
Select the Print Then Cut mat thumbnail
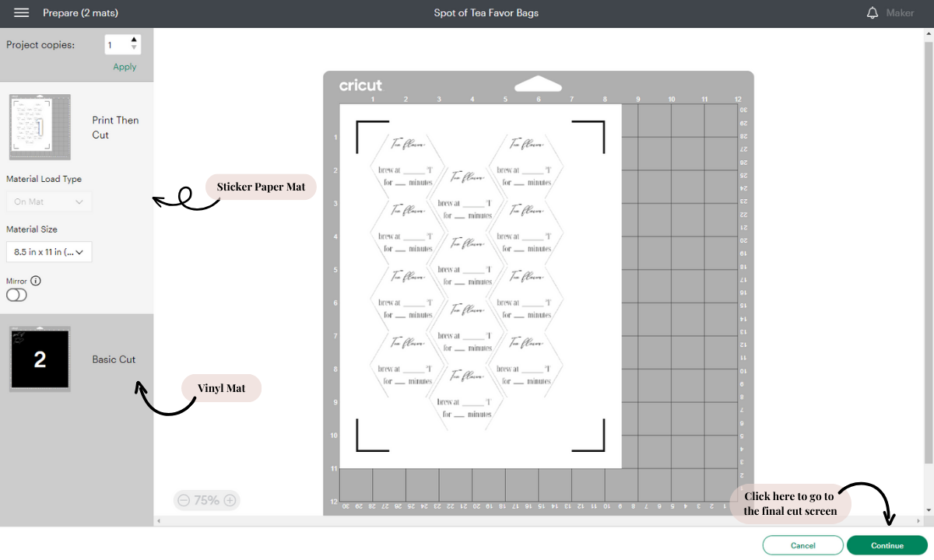[x=40, y=128]
